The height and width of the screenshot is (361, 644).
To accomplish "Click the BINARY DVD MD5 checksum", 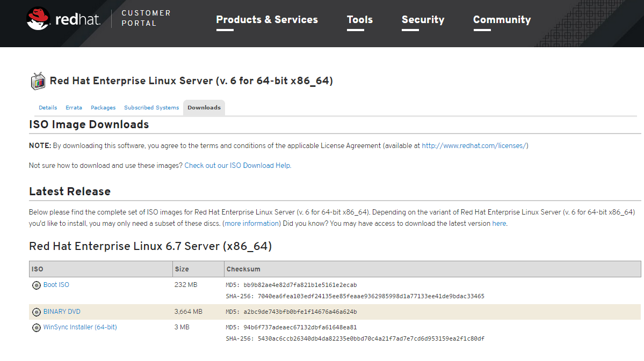I will (x=291, y=312).
